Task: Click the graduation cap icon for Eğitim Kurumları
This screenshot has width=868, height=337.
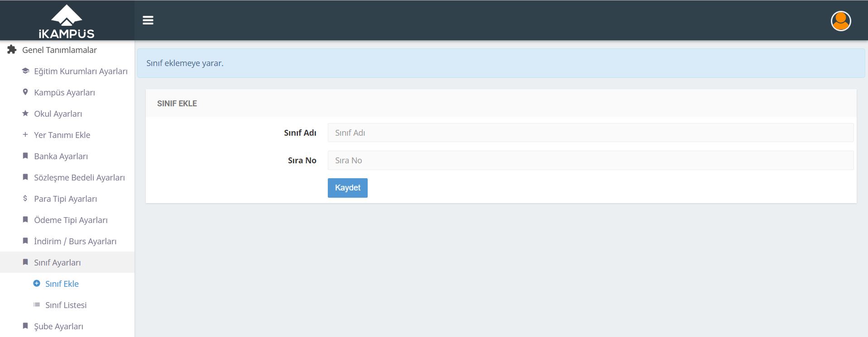Action: pyautogui.click(x=25, y=71)
